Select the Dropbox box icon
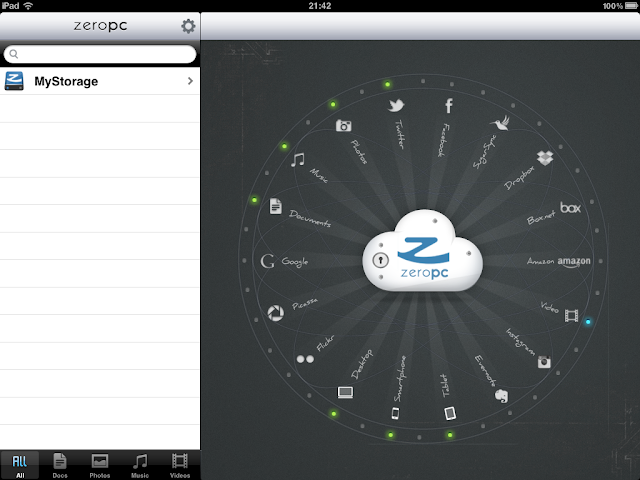The width and height of the screenshot is (640, 480). [x=545, y=158]
